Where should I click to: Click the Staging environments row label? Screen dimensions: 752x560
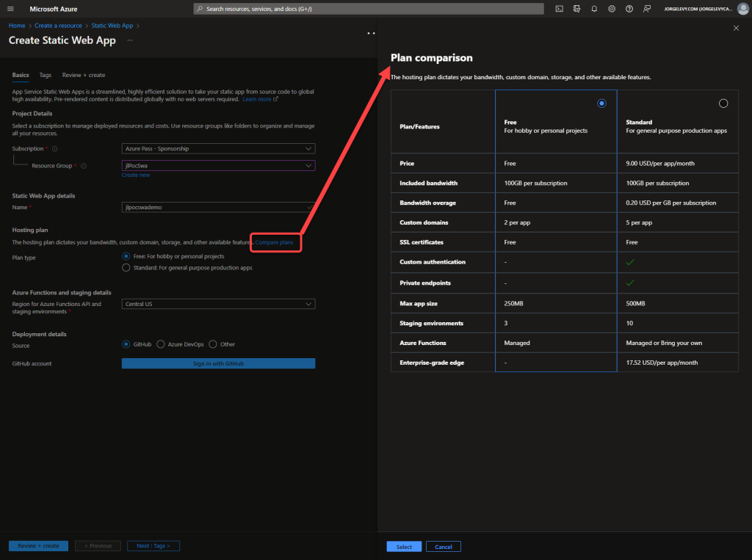coord(431,323)
